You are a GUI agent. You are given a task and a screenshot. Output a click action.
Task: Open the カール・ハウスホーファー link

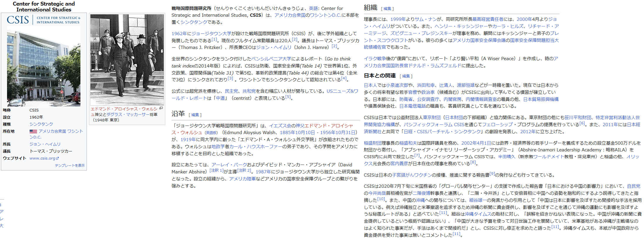(x=256, y=147)
